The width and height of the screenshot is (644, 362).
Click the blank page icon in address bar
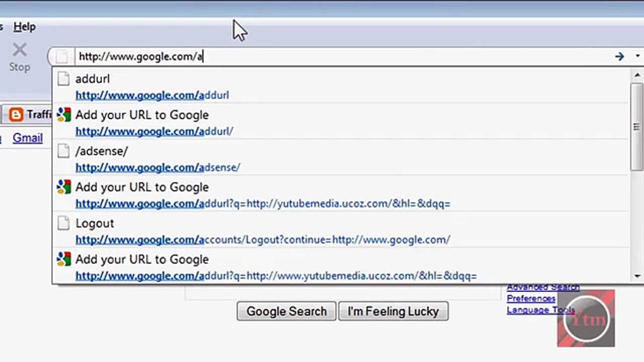pyautogui.click(x=61, y=56)
